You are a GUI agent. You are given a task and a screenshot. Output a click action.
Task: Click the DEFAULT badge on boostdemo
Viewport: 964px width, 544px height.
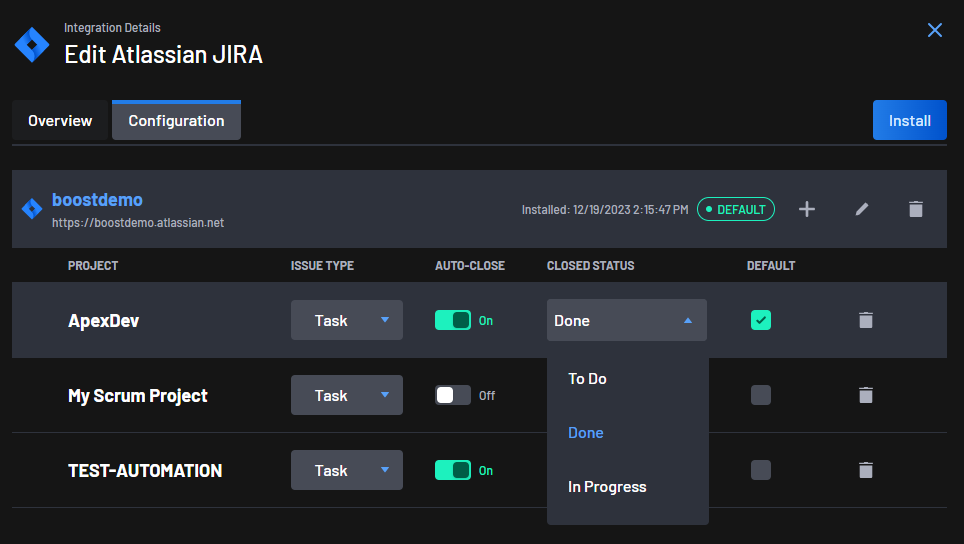click(x=735, y=209)
